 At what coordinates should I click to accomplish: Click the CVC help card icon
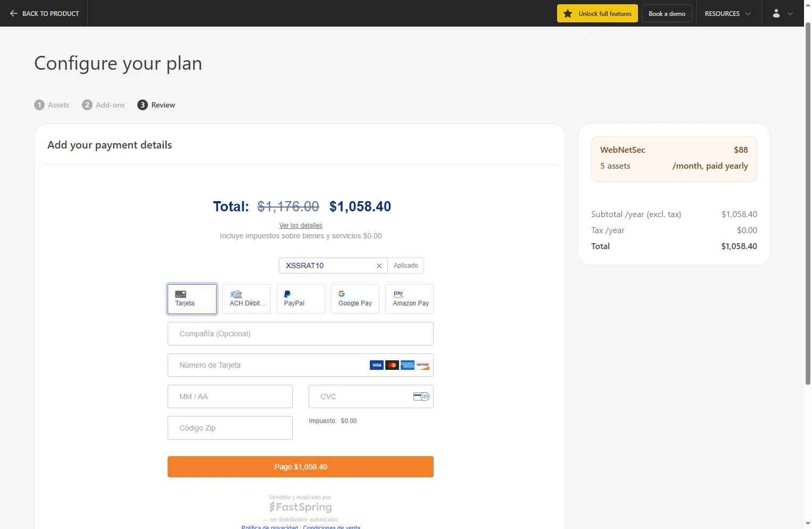pos(421,396)
